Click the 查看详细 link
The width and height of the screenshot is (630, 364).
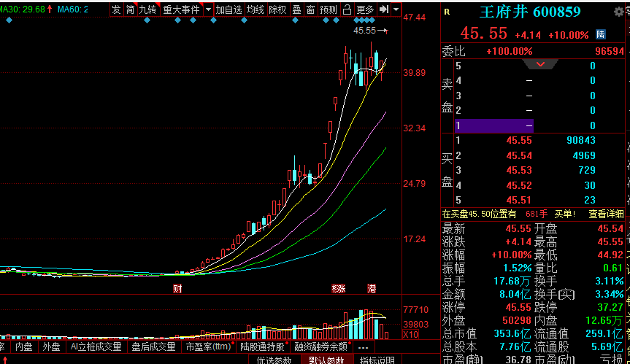point(606,214)
